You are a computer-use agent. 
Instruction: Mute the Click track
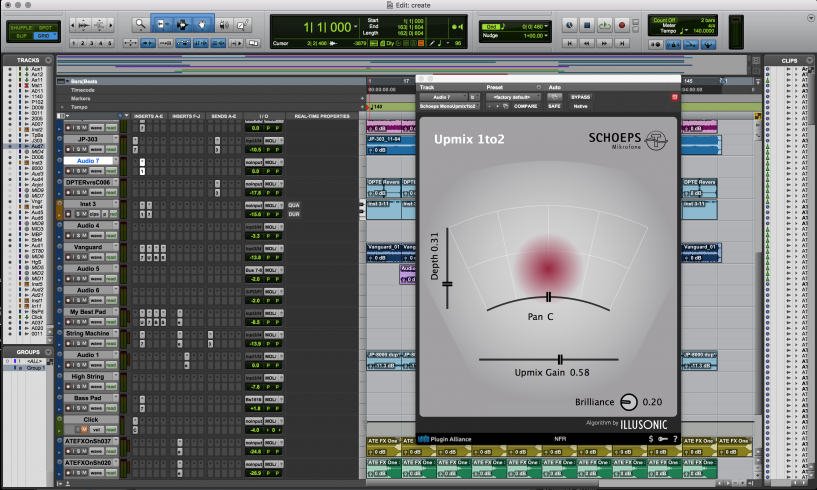pyautogui.click(x=83, y=429)
